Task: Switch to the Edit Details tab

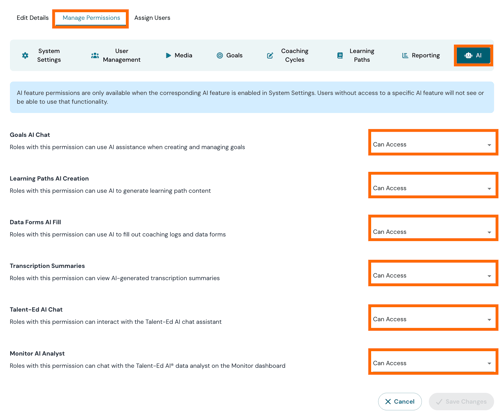Action: pos(32,18)
